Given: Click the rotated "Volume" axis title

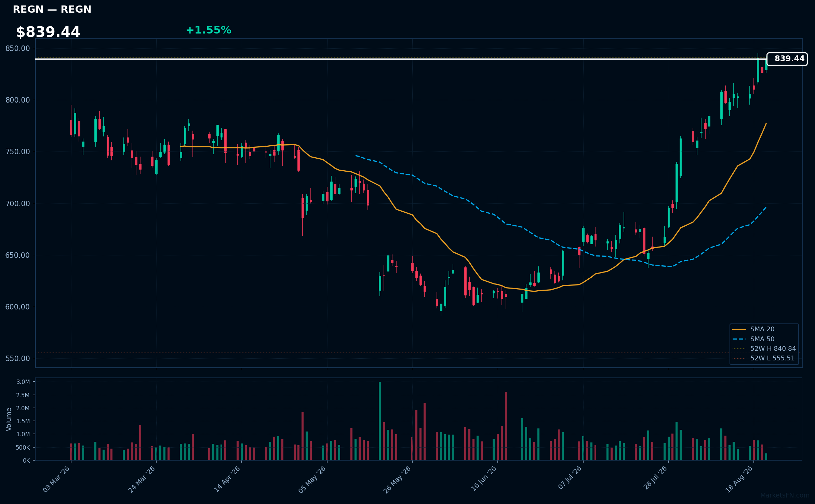Looking at the screenshot, I should coord(9,419).
